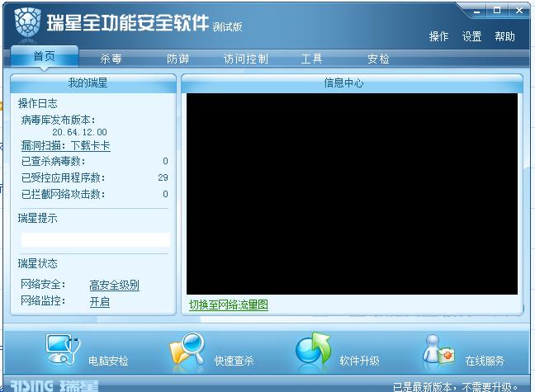
Task: Select the 访问控制 tab
Action: tap(246, 59)
